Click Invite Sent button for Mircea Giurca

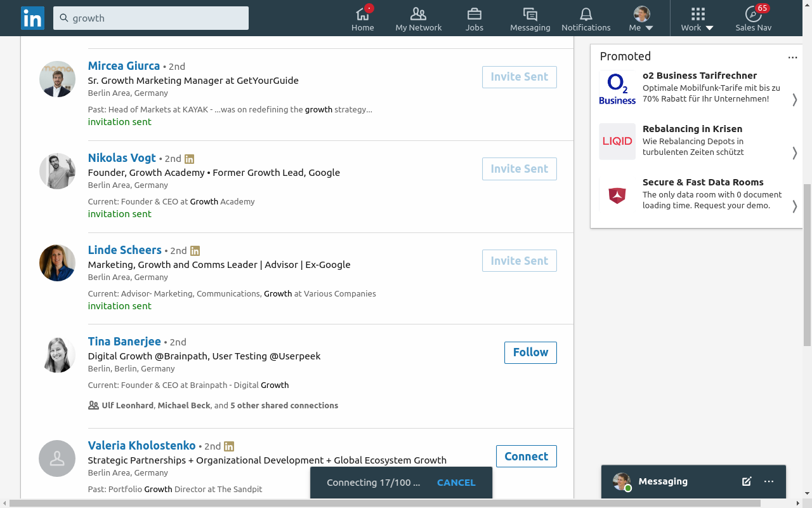520,77
